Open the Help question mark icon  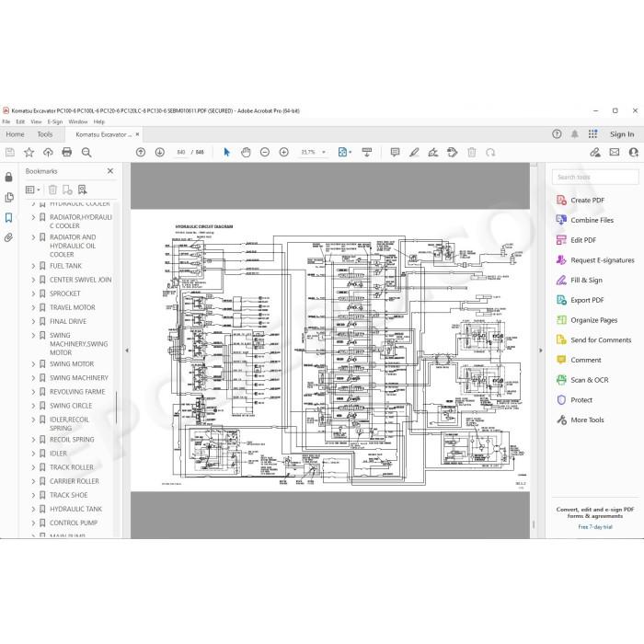(x=557, y=134)
